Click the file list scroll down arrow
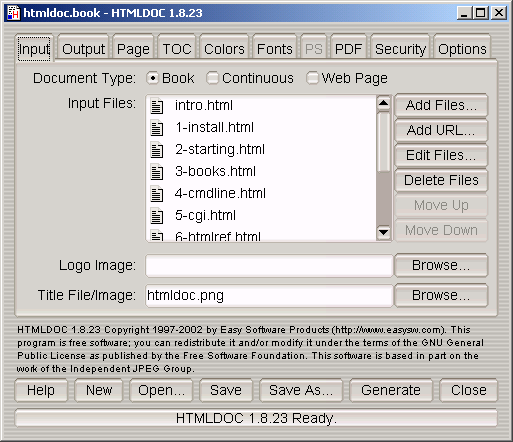 [x=384, y=232]
